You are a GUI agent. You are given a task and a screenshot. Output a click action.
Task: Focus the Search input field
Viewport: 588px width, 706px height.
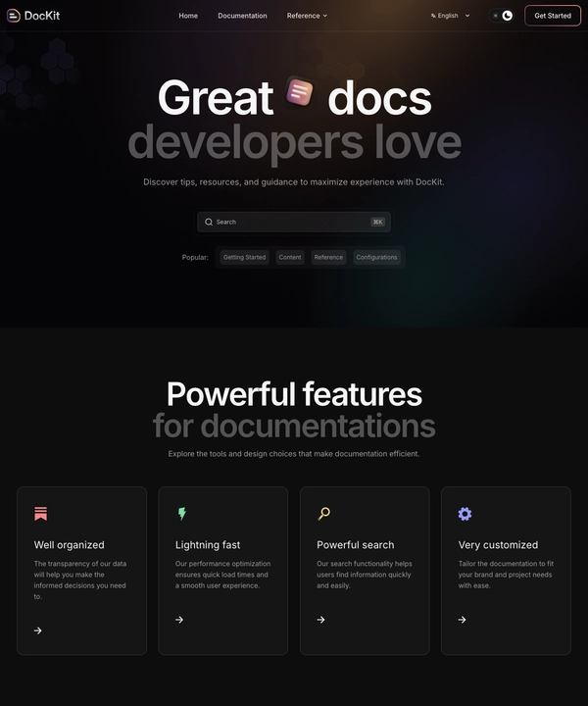[294, 222]
